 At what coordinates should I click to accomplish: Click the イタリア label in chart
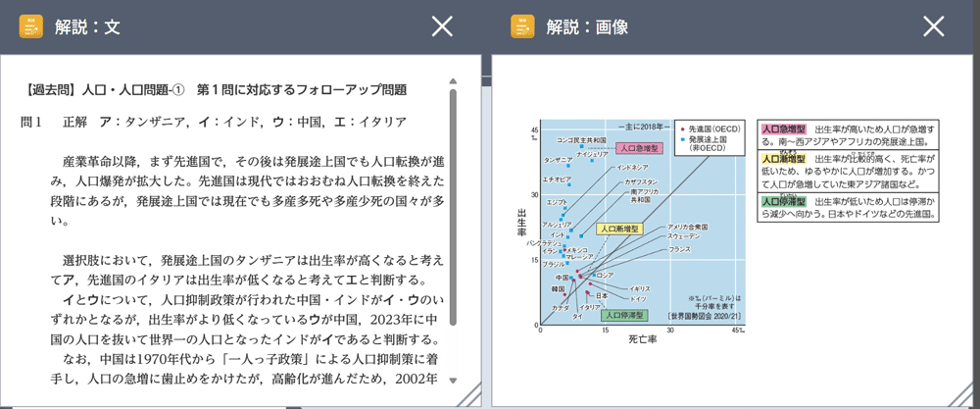[x=590, y=307]
